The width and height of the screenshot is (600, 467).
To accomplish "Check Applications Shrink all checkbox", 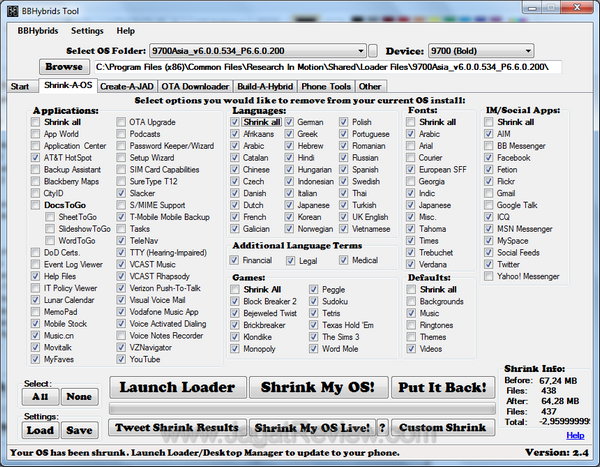I will (35, 122).
